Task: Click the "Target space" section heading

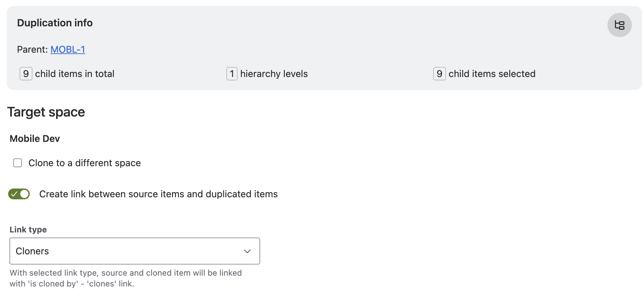Action: [46, 112]
